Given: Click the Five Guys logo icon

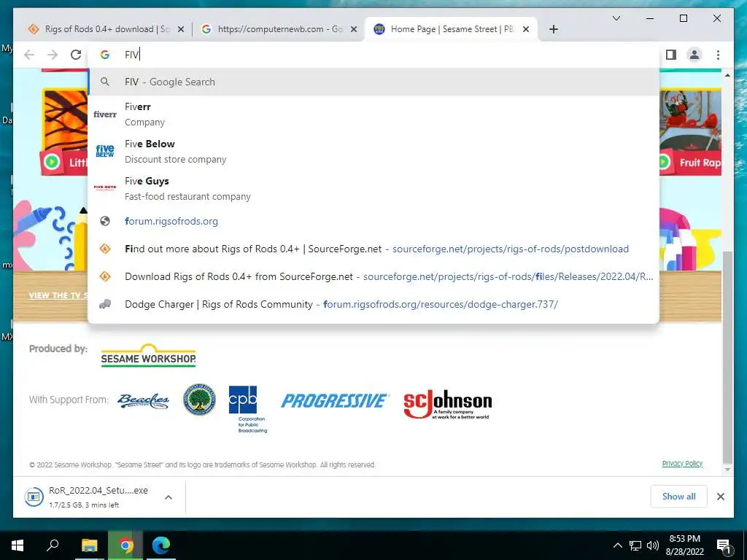Looking at the screenshot, I should pyautogui.click(x=105, y=187).
